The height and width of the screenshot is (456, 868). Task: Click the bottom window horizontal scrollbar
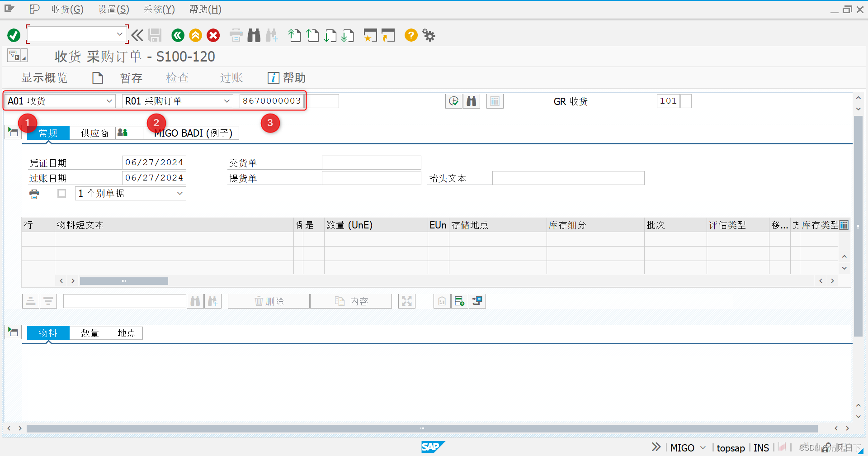pos(422,428)
